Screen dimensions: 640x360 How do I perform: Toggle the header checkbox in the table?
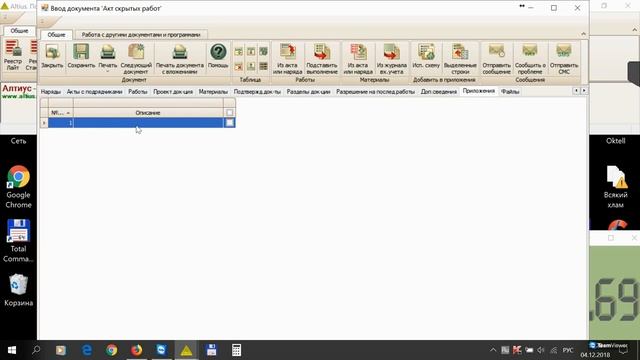(229, 113)
